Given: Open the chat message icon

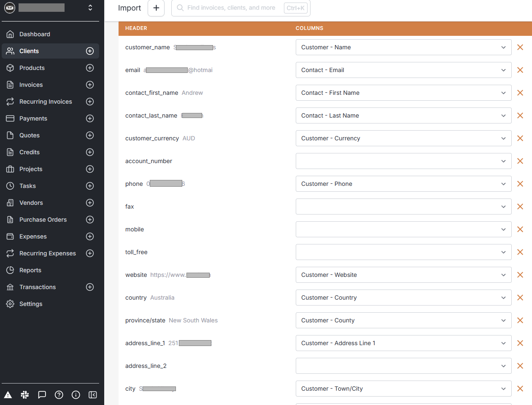Looking at the screenshot, I should click(x=42, y=395).
